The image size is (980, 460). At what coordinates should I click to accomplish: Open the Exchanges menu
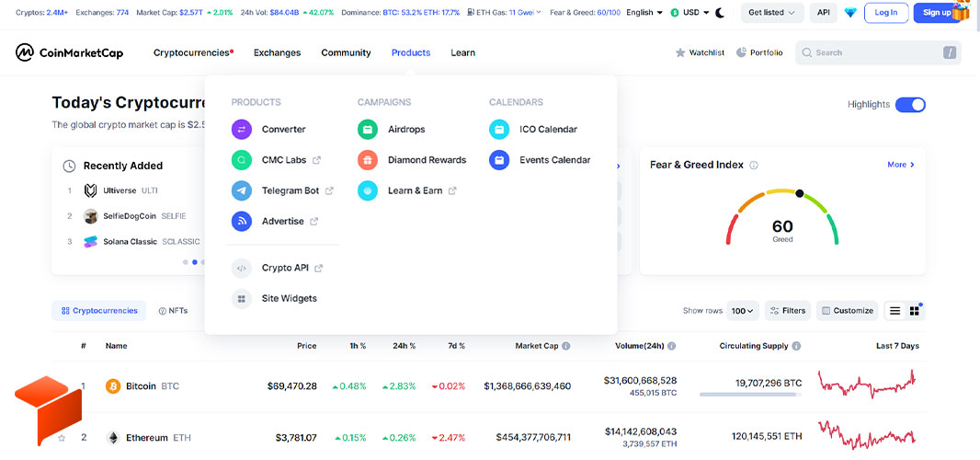(277, 53)
